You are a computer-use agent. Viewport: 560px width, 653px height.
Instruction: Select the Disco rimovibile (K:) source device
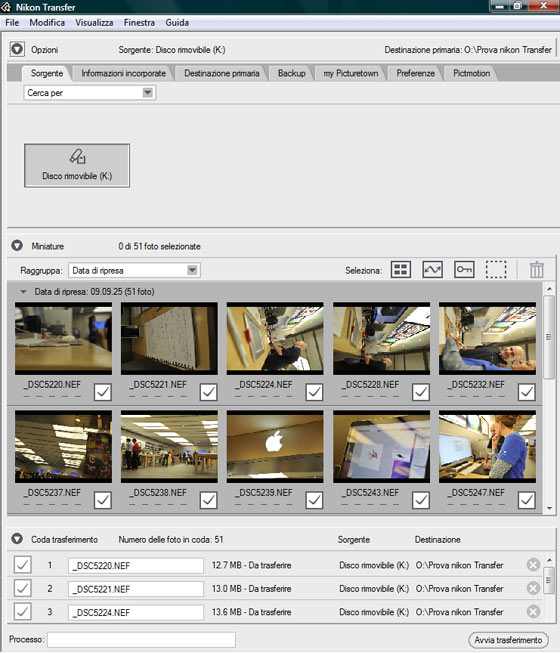point(77,166)
